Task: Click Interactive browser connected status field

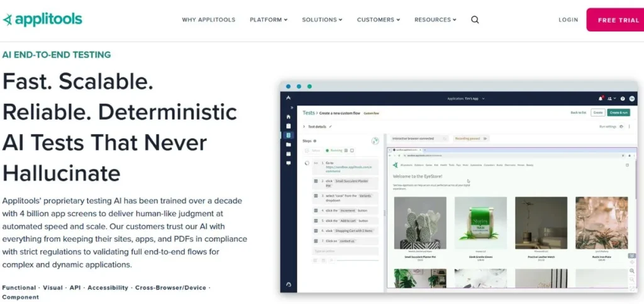Action: [419, 138]
